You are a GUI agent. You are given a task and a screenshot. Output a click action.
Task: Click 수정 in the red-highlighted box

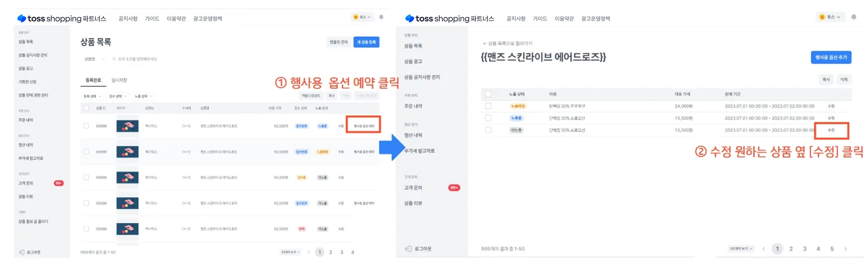pos(831,130)
